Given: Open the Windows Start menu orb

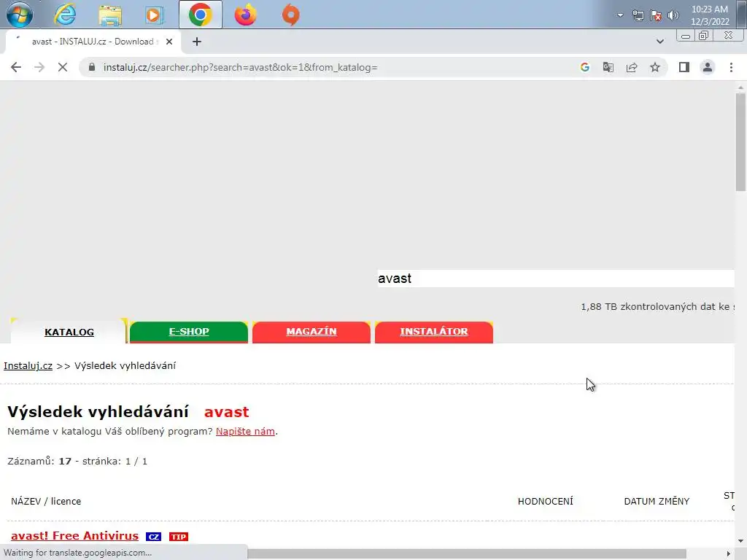Looking at the screenshot, I should click(x=20, y=15).
